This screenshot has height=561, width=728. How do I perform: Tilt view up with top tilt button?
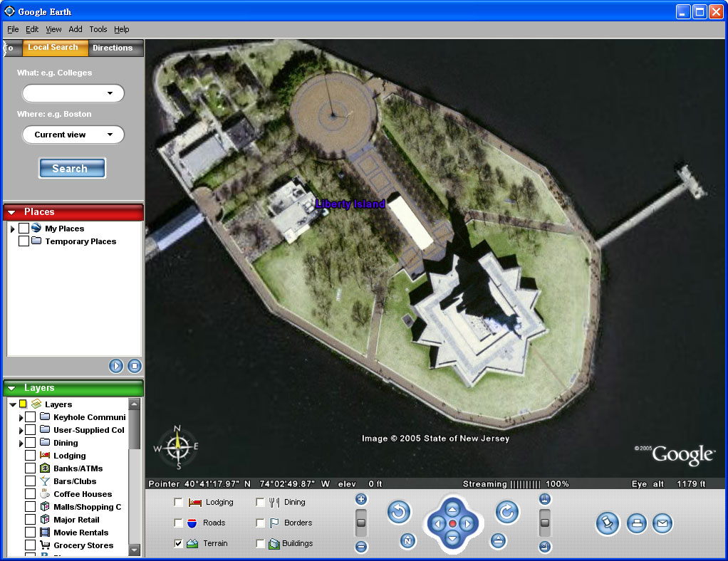pyautogui.click(x=545, y=499)
